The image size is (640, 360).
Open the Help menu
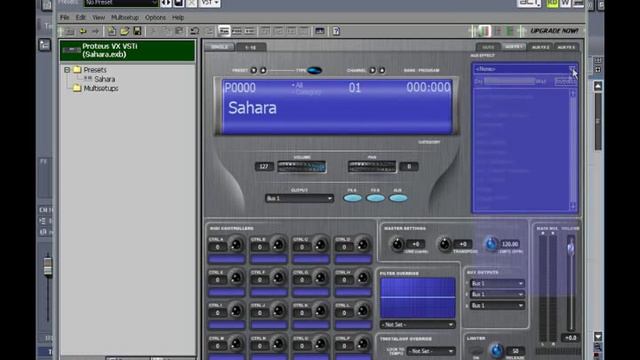(x=178, y=18)
